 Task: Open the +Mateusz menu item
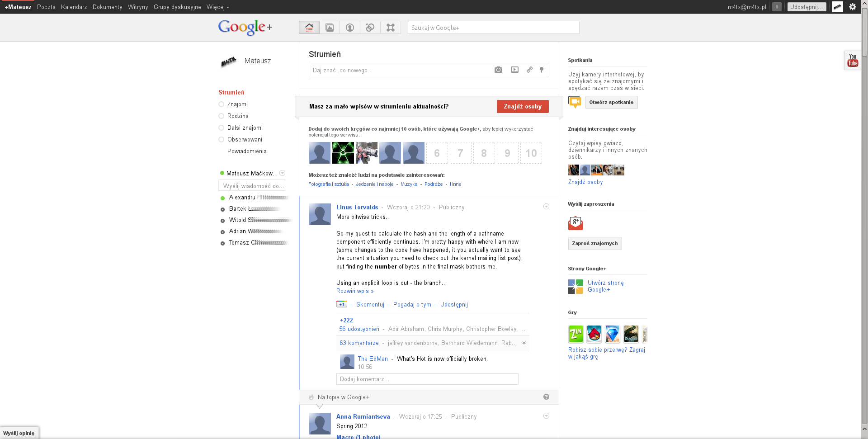(x=18, y=7)
